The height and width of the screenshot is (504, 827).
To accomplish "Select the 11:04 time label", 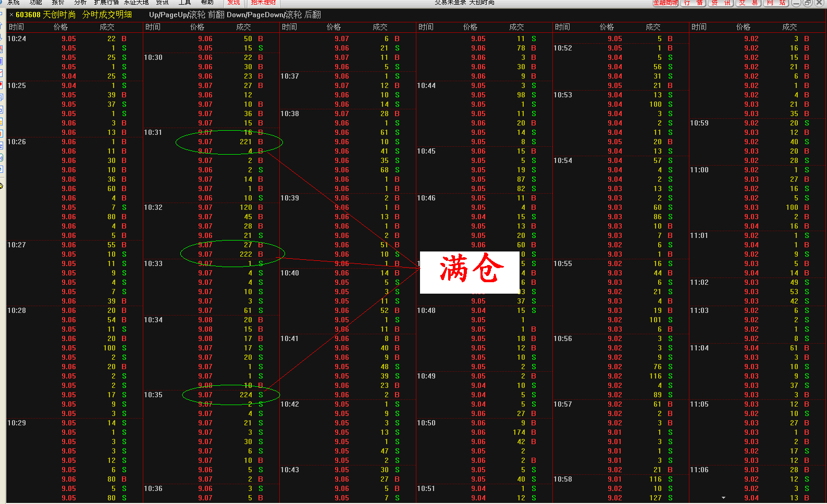I will pyautogui.click(x=699, y=348).
